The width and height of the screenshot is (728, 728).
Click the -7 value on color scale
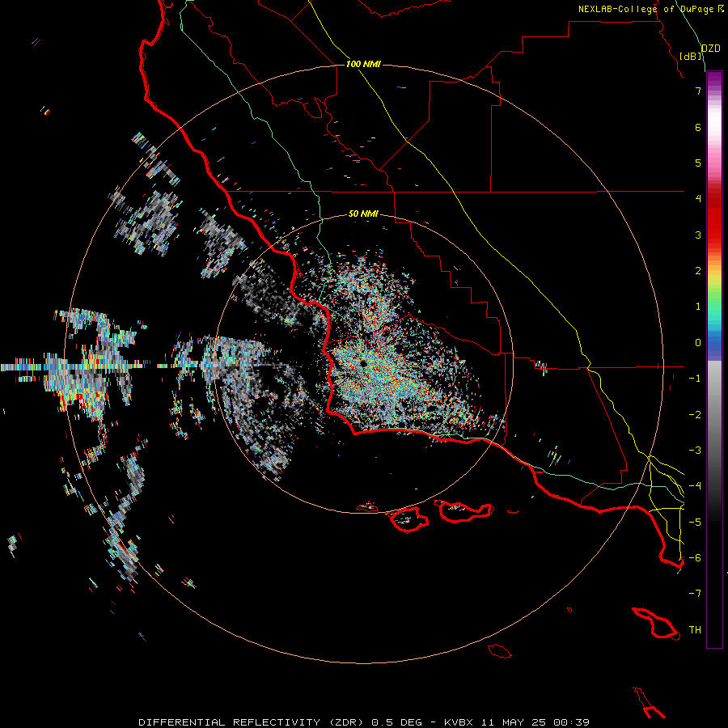pos(695,594)
